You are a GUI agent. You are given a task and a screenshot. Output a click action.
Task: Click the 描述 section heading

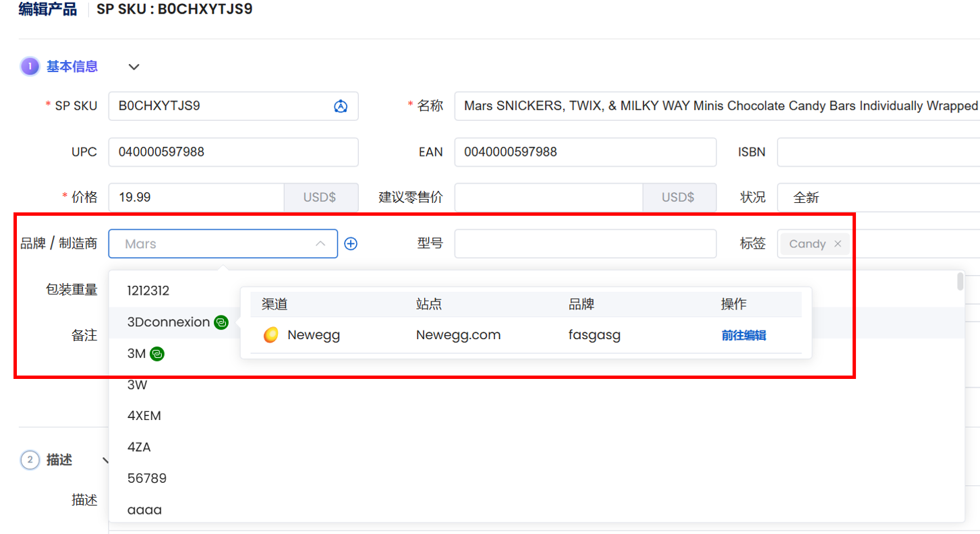click(x=59, y=461)
